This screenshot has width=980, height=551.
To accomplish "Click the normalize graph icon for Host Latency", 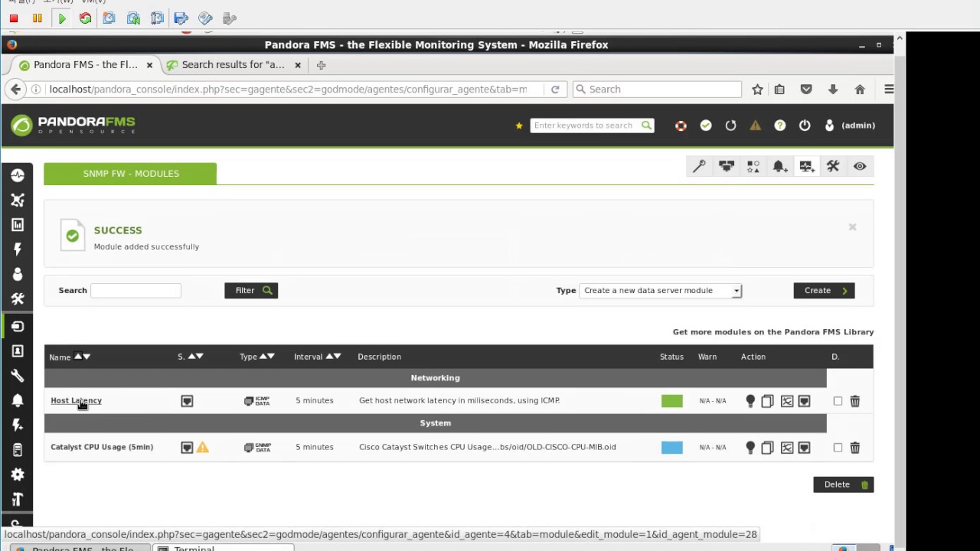I will (x=787, y=401).
